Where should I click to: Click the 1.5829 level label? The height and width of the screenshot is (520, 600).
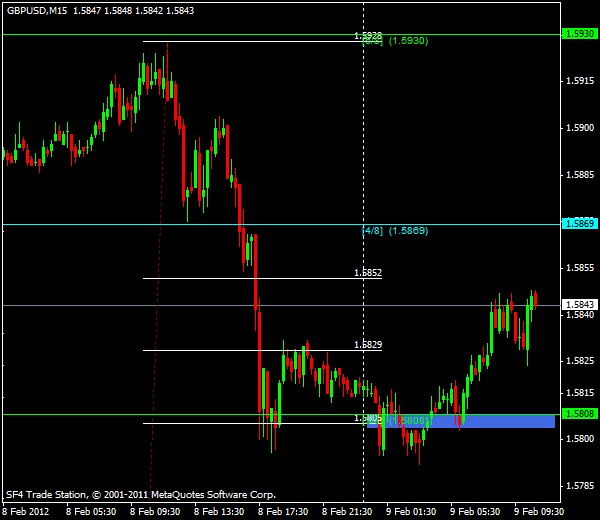[368, 344]
